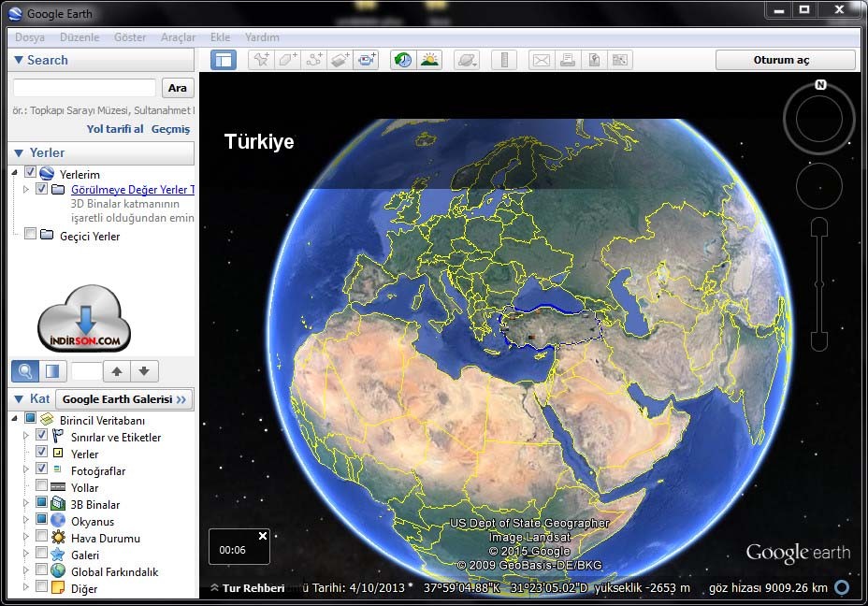Image resolution: width=868 pixels, height=606 pixels.
Task: Toggle sunlight across the landscape
Action: pos(429,60)
